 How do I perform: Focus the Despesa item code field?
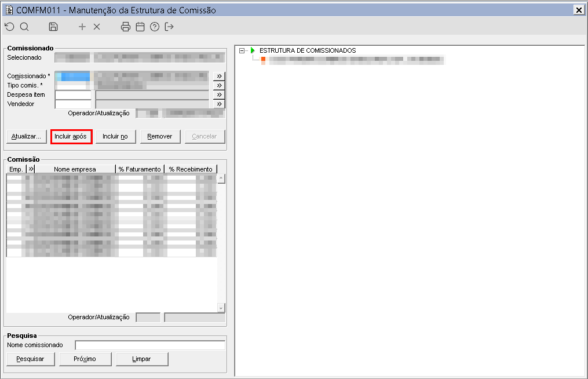pyautogui.click(x=73, y=95)
